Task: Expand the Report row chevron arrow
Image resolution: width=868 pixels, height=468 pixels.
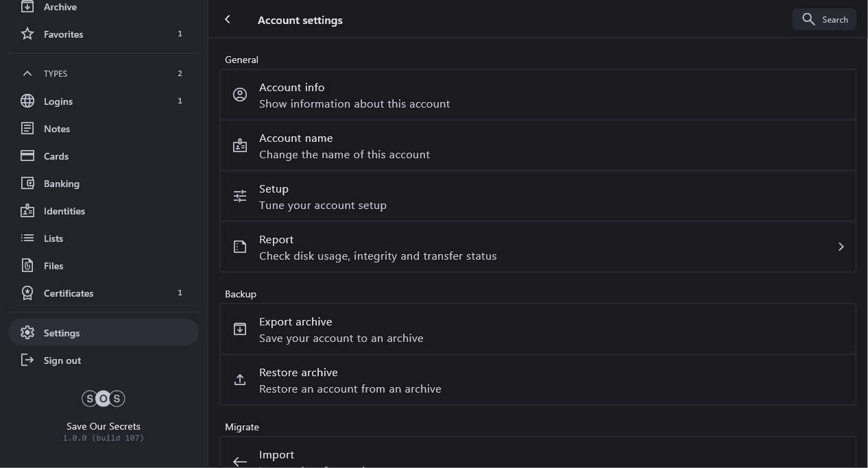Action: 841,247
